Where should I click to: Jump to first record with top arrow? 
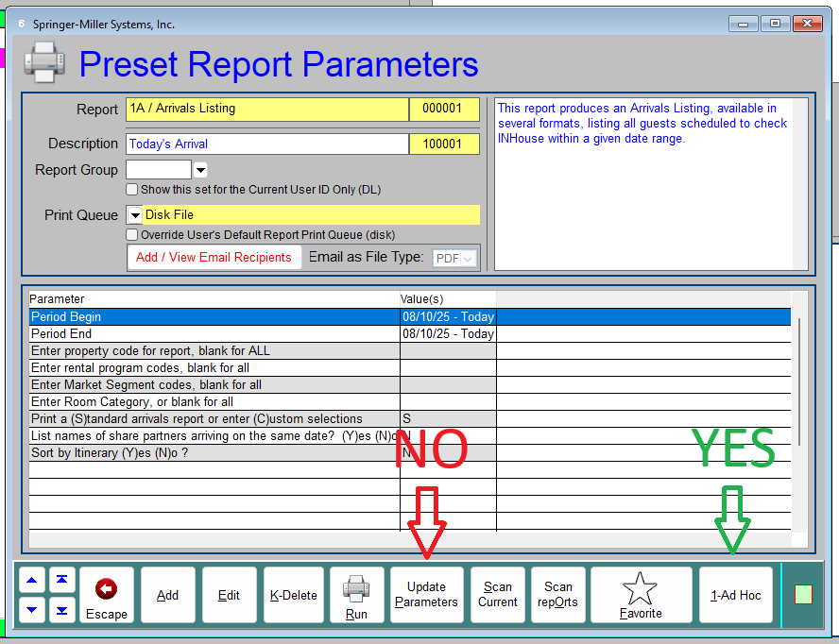61,581
